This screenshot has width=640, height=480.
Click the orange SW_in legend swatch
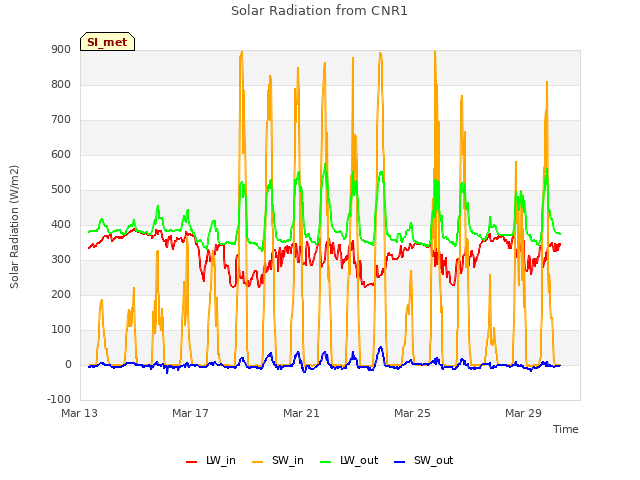pos(258,462)
